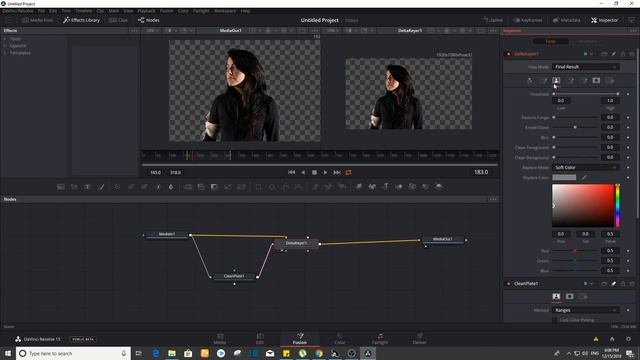Click the vertical hue bar in color picker
This screenshot has width=640, height=360.
618,205
